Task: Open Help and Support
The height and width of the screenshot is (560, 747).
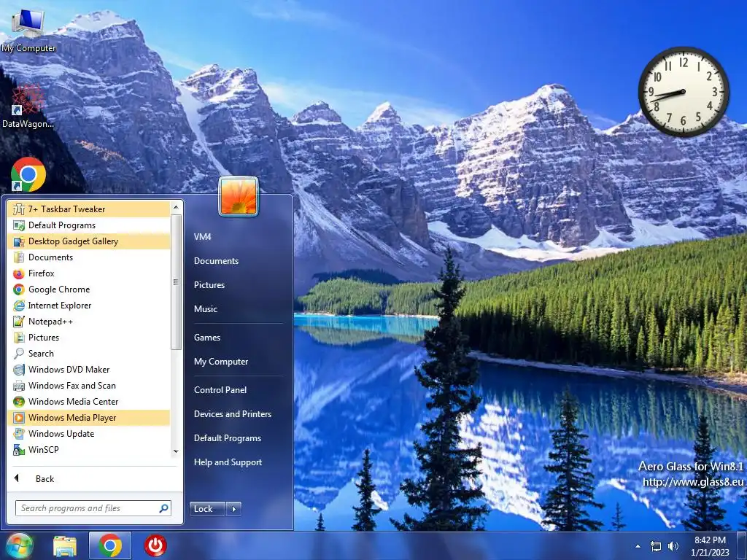Action: pyautogui.click(x=228, y=462)
